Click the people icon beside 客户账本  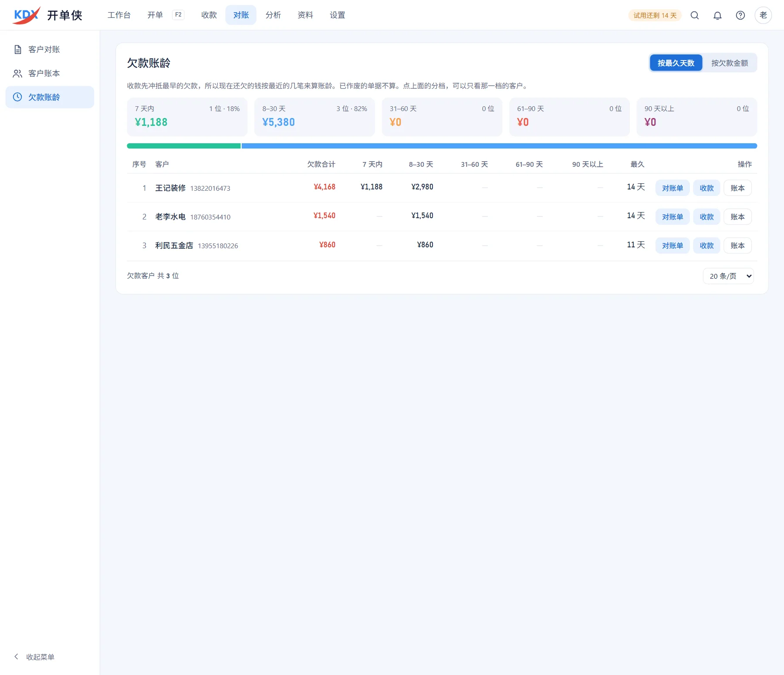(x=17, y=74)
